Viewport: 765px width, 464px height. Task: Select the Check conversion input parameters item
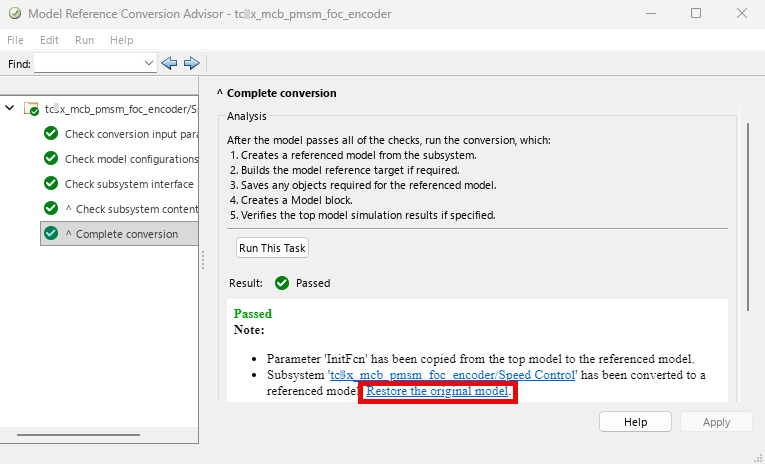pyautogui.click(x=131, y=134)
